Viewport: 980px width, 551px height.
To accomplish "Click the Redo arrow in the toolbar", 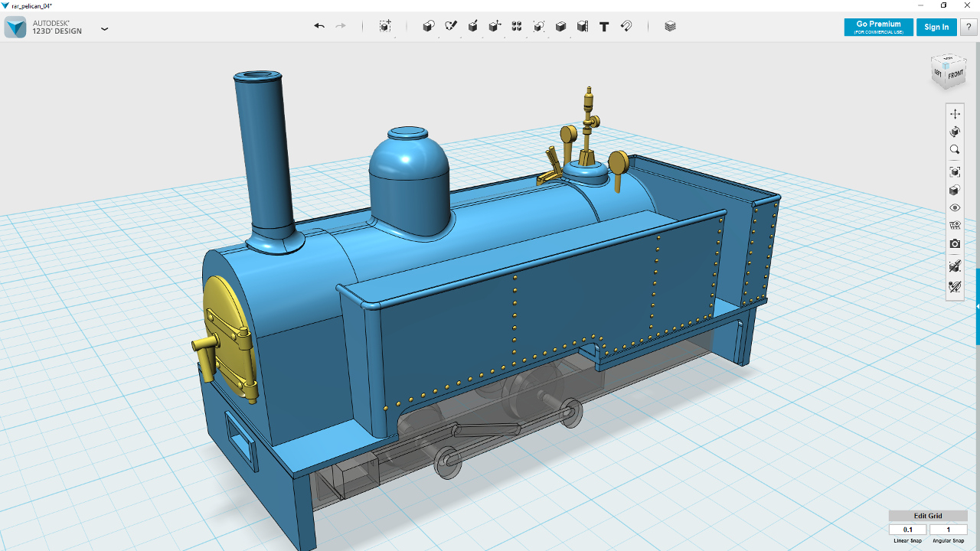I will (x=341, y=26).
